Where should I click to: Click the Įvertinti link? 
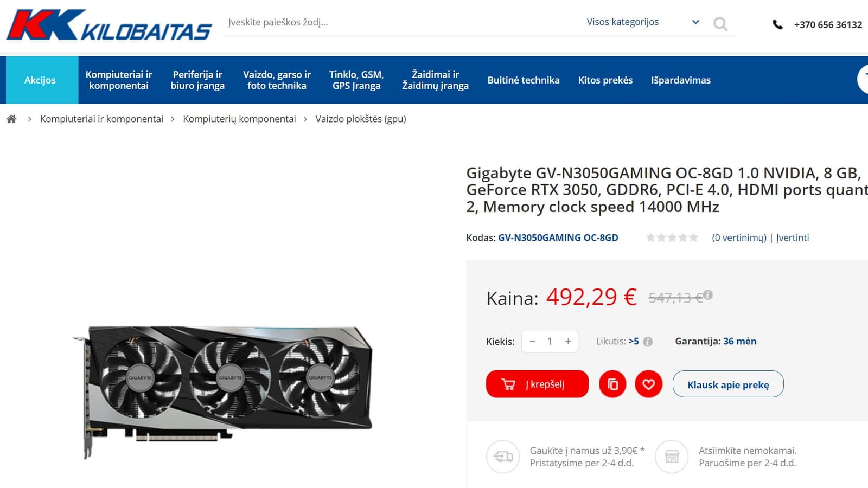coord(793,237)
